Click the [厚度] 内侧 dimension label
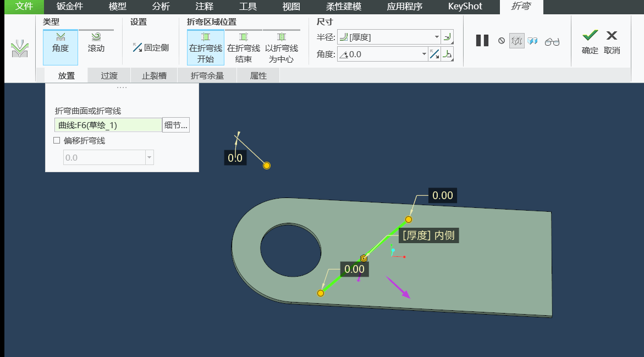The height and width of the screenshot is (357, 644). tap(428, 235)
